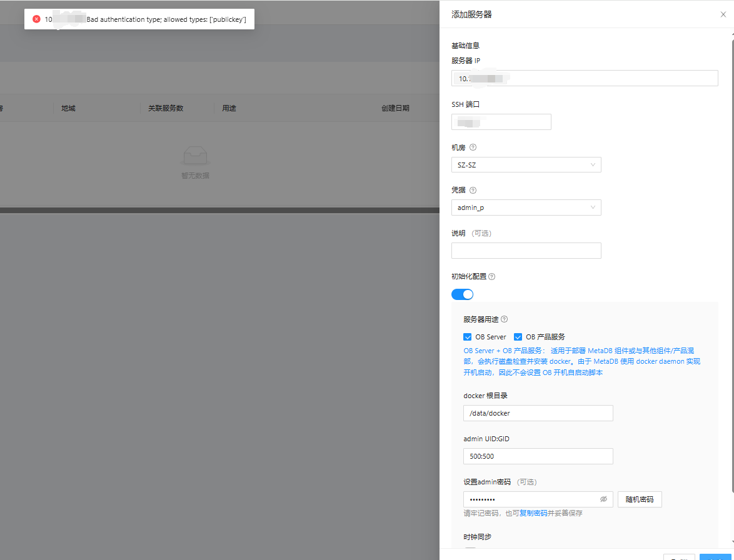734x560 pixels.
Task: Click the 用途 column header
Action: pos(229,108)
